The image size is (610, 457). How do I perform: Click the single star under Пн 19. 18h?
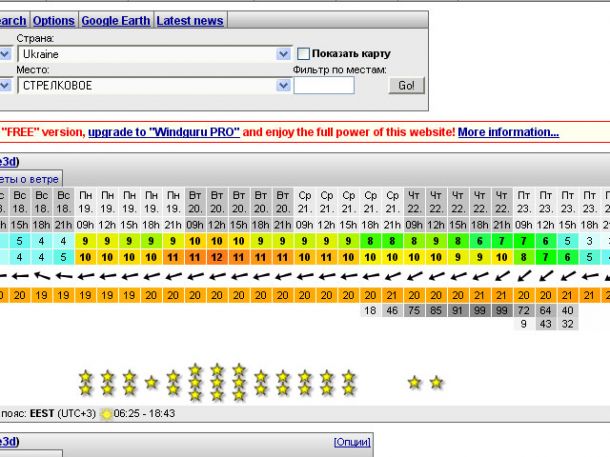[151, 382]
